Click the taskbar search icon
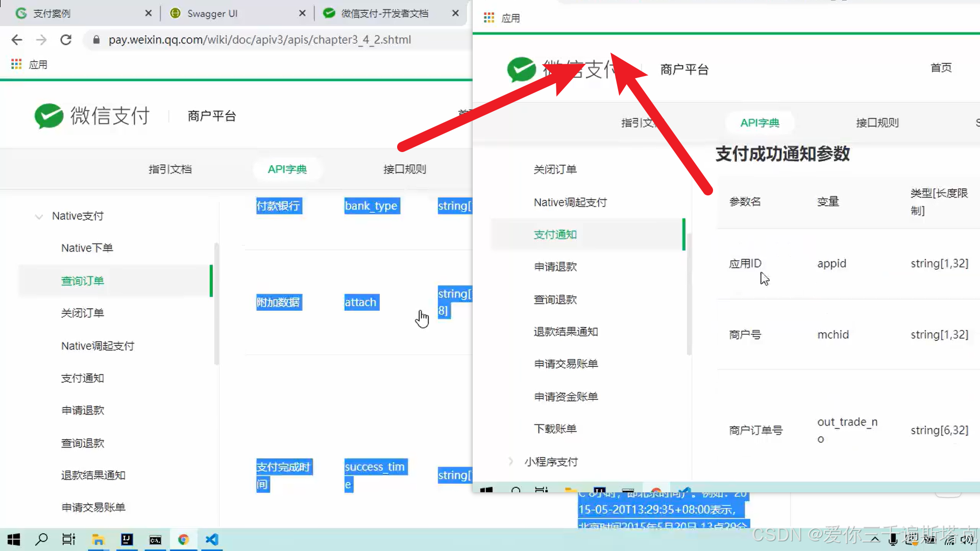Viewport: 980px width, 551px height. (x=41, y=539)
